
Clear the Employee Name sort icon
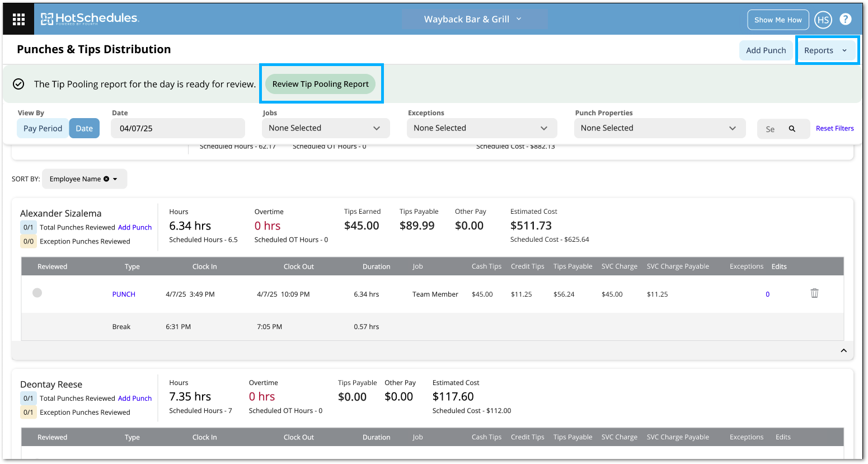tap(106, 179)
